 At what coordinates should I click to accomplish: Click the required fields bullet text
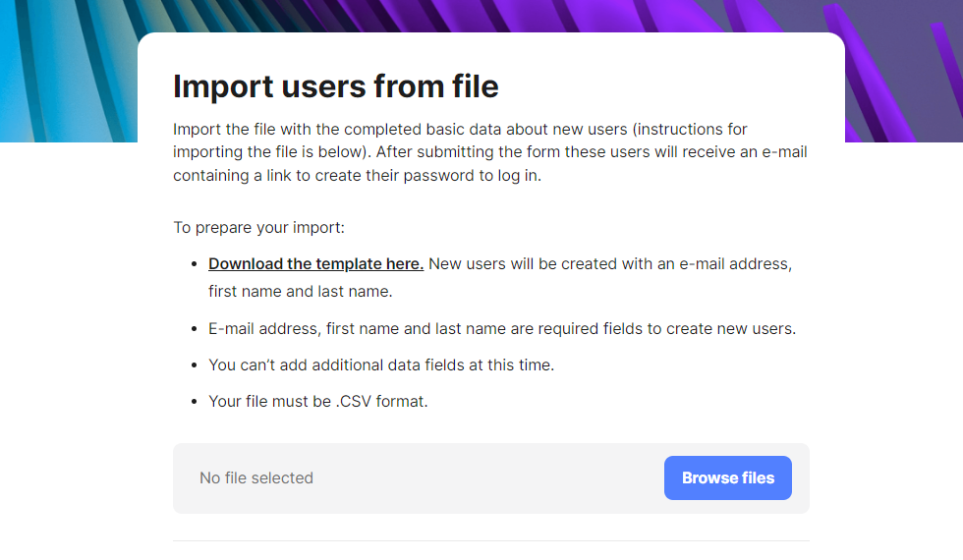[502, 328]
